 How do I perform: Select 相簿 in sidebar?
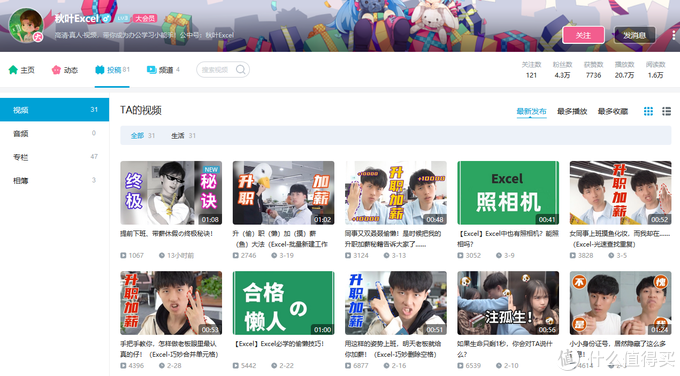(55, 180)
